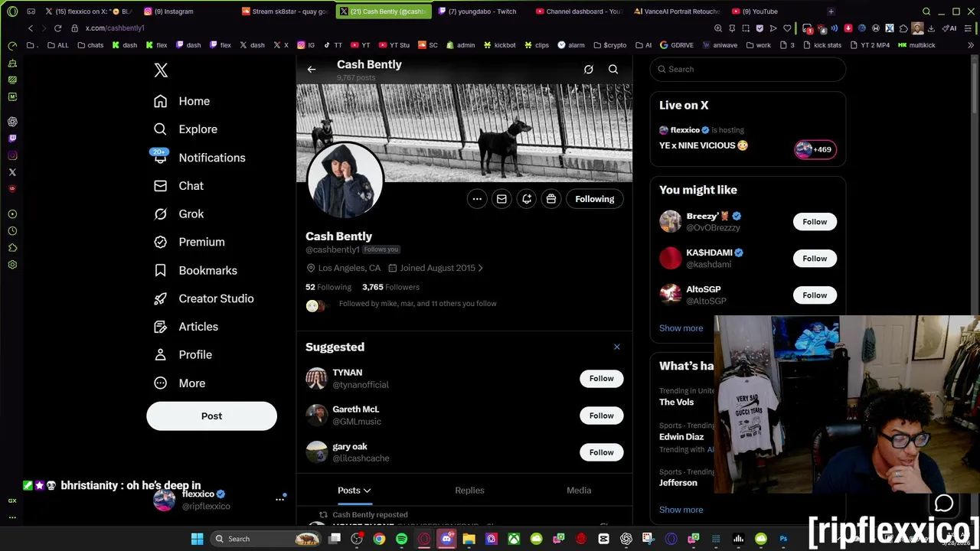Image resolution: width=980 pixels, height=551 pixels.
Task: Follow KA$HDAMI in You might like
Action: pyautogui.click(x=815, y=259)
